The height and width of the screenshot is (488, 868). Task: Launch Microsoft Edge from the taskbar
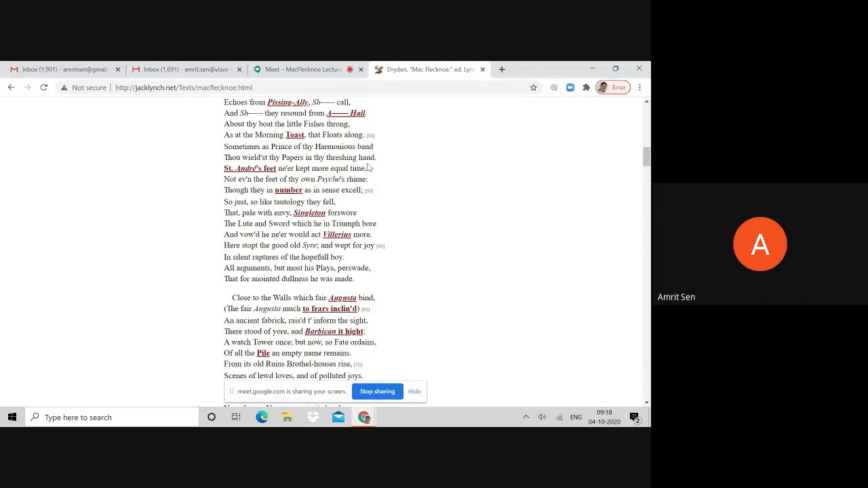(x=262, y=418)
